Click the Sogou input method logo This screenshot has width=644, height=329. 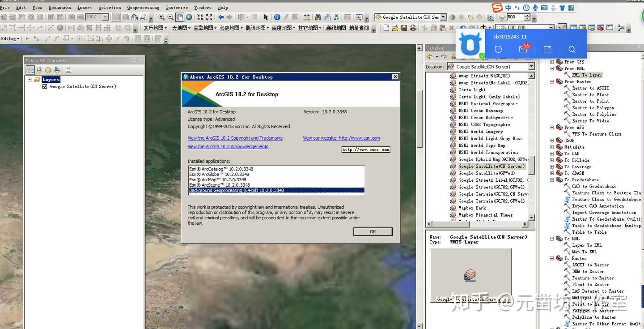click(497, 8)
